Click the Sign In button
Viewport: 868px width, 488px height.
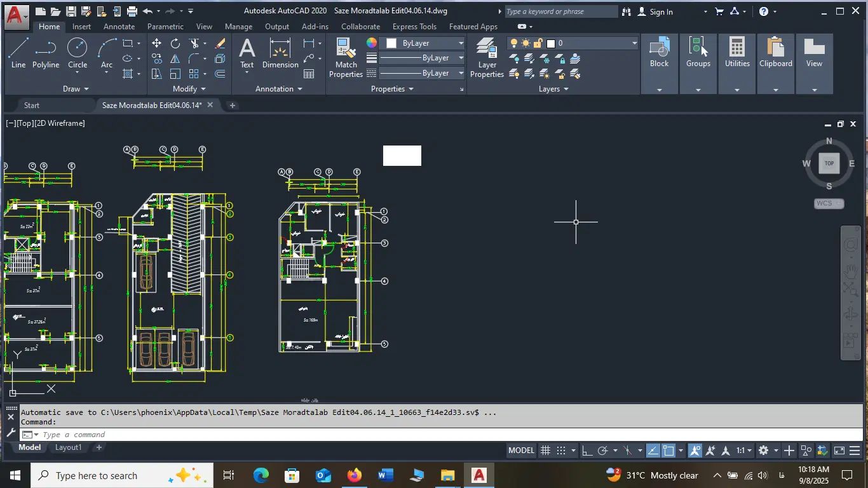point(655,11)
